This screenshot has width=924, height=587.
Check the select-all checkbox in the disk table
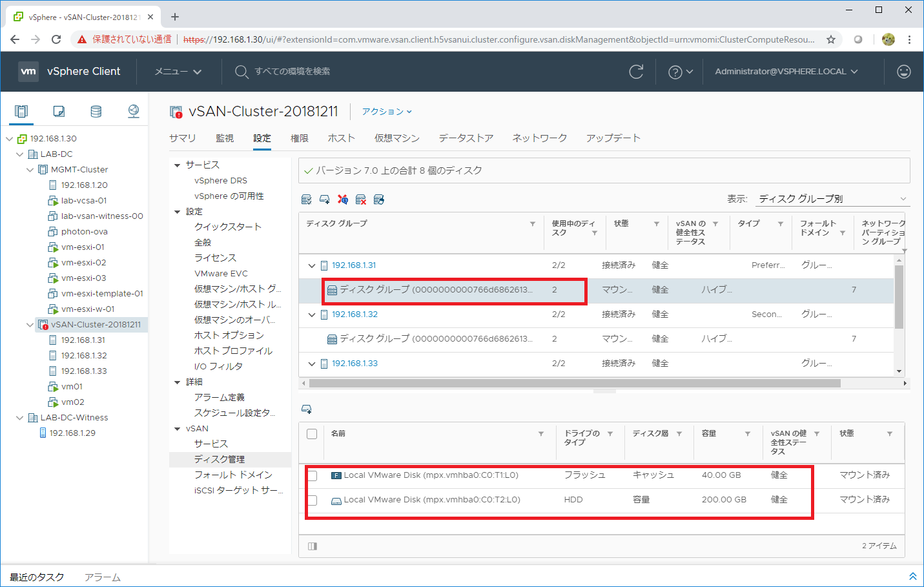(312, 434)
